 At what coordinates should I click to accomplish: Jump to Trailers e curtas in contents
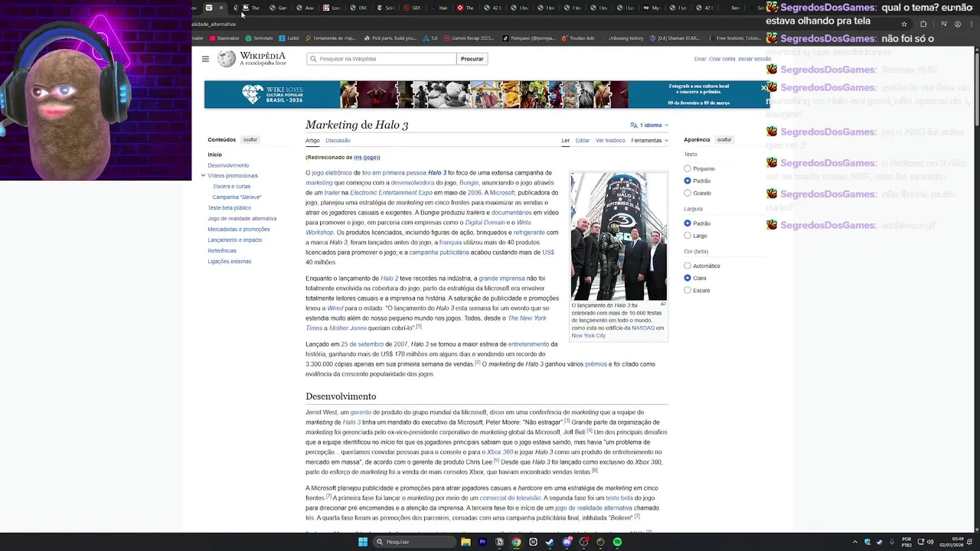(x=231, y=187)
